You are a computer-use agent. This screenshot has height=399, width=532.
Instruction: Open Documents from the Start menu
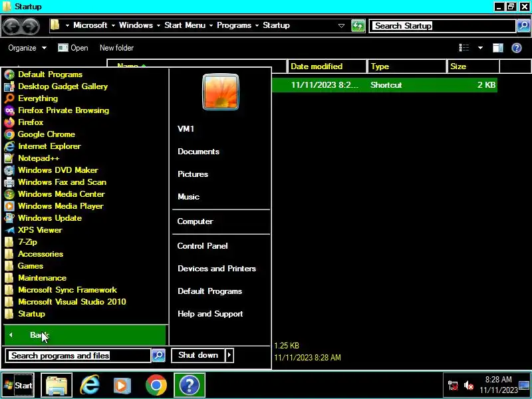click(x=198, y=152)
